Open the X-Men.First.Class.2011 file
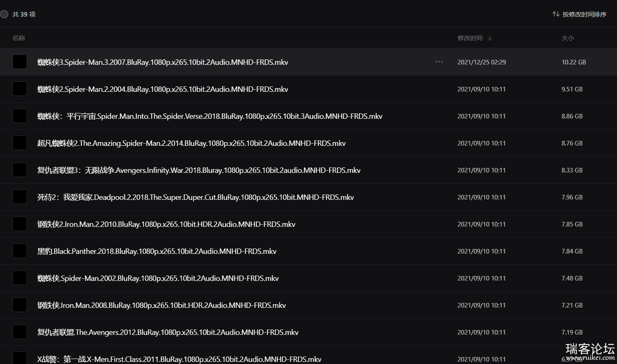This screenshot has height=364, width=617. tap(179, 359)
